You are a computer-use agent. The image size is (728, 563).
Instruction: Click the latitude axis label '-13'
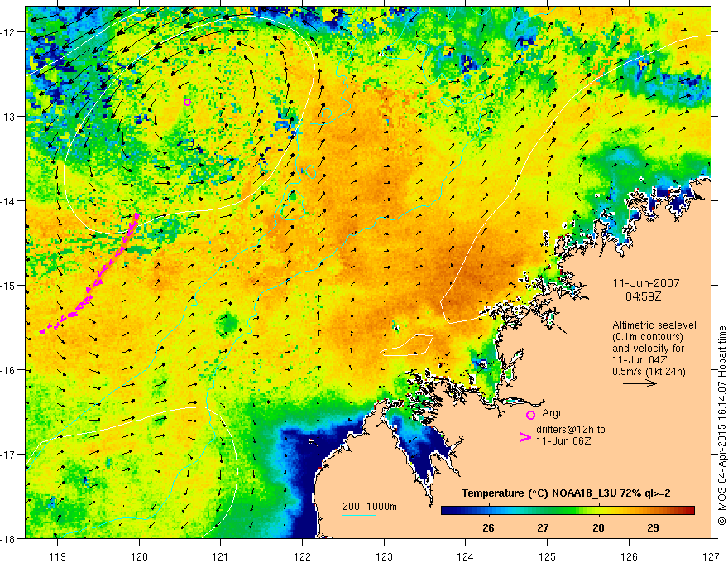point(8,117)
